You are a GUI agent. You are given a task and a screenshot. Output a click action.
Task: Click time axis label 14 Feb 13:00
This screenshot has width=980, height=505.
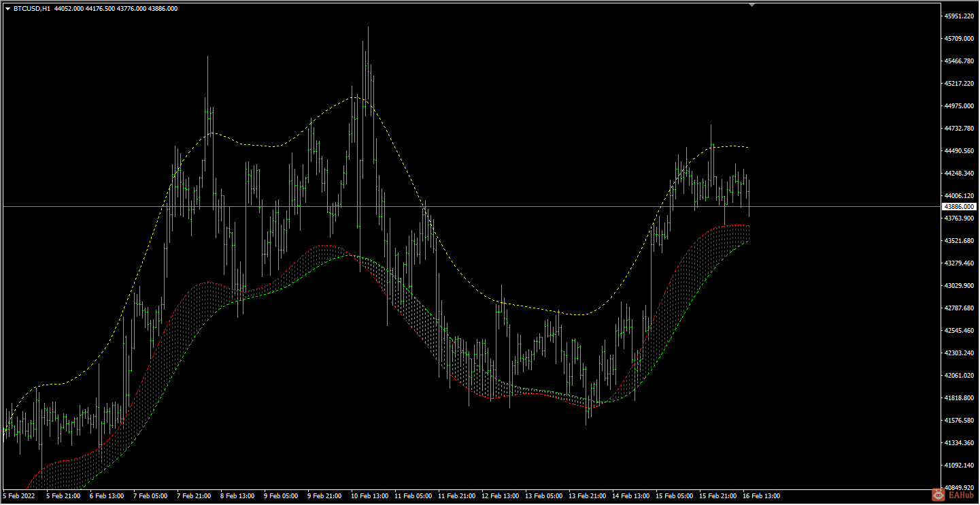630,496
